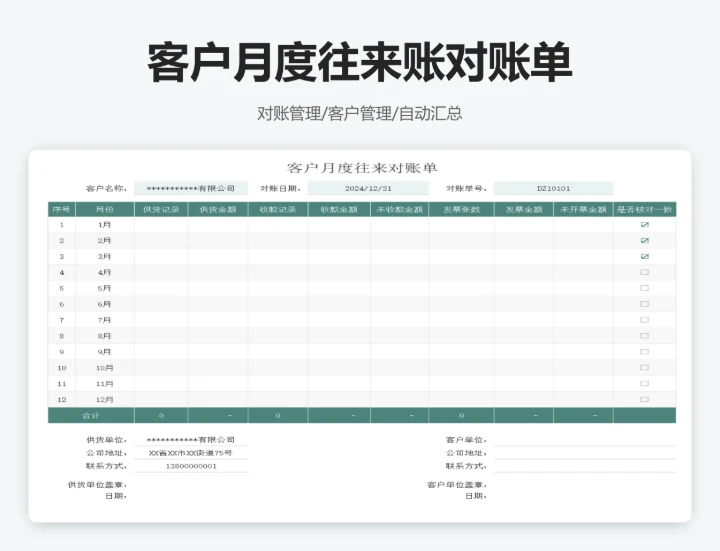Select the 对账单号 field showing DZ10101
This screenshot has width=720, height=551.
coord(553,188)
